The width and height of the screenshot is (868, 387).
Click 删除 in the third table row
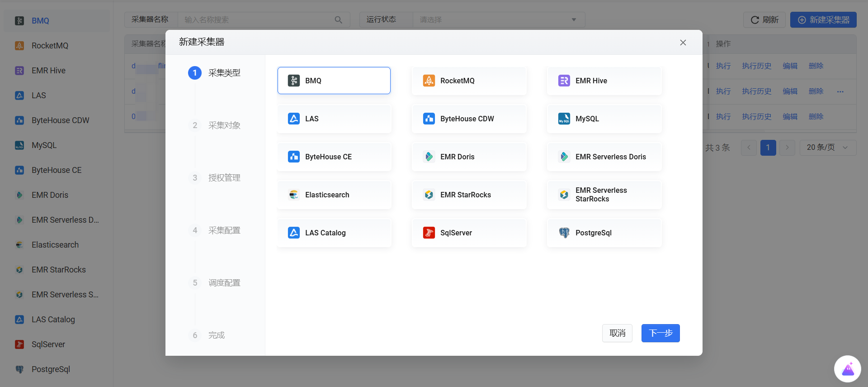(816, 117)
